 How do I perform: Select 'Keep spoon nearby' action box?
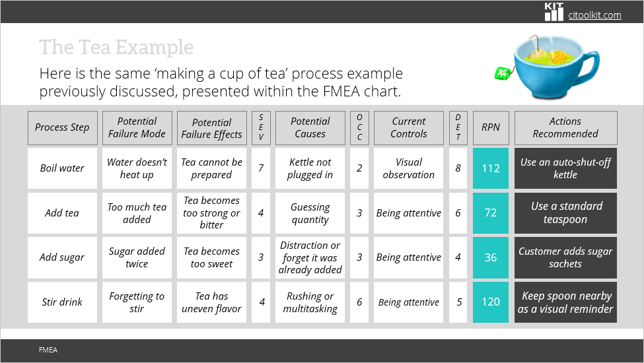click(565, 302)
